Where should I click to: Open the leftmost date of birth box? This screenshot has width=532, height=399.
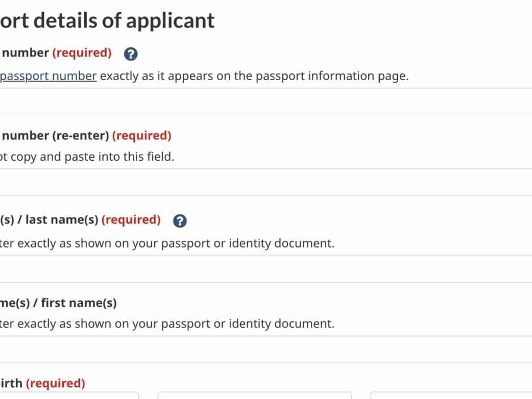[69, 395]
